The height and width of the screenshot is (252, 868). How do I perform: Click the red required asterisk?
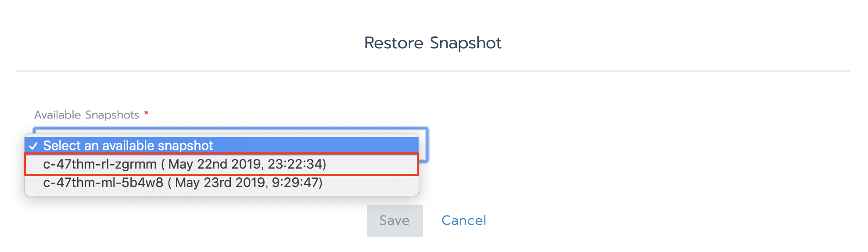click(146, 114)
